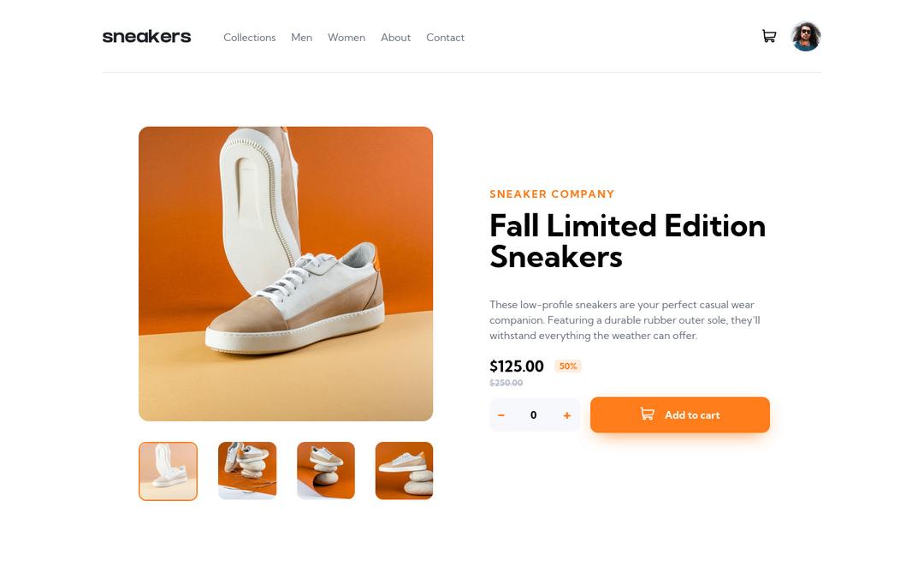Decrease quantity with the minus icon
The width and height of the screenshot is (924, 578).
tap(500, 415)
